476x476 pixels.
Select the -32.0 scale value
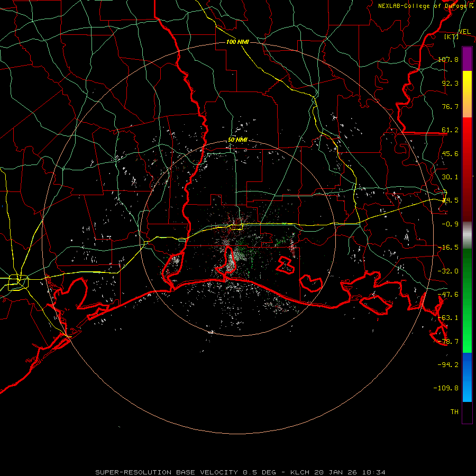[x=448, y=271]
